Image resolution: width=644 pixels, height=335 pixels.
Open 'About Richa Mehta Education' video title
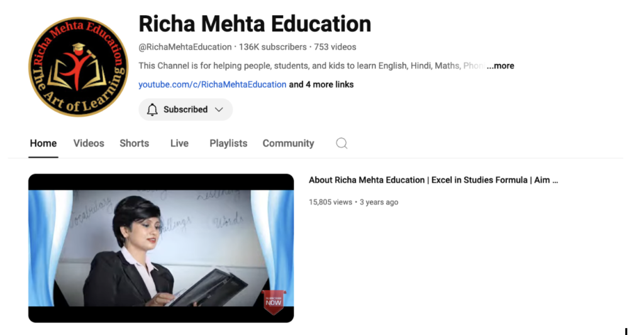(433, 180)
